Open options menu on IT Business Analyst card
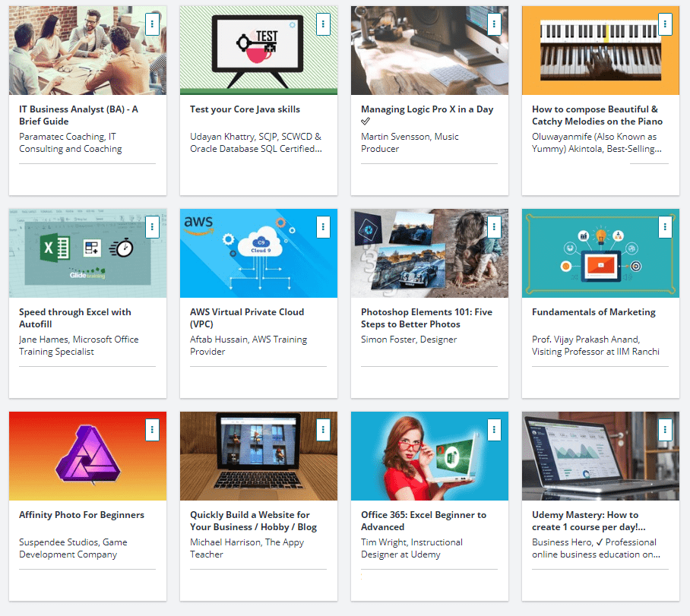 pos(152,24)
